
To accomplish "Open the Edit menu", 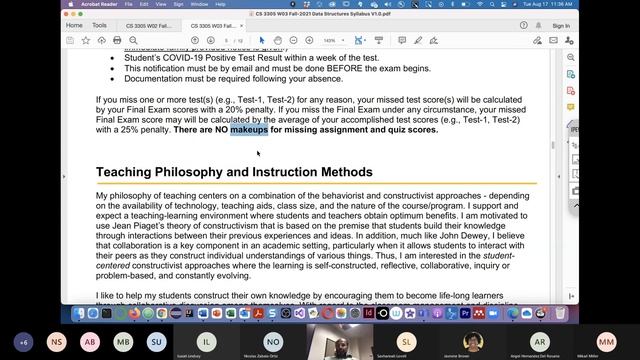I will pos(144,4).
